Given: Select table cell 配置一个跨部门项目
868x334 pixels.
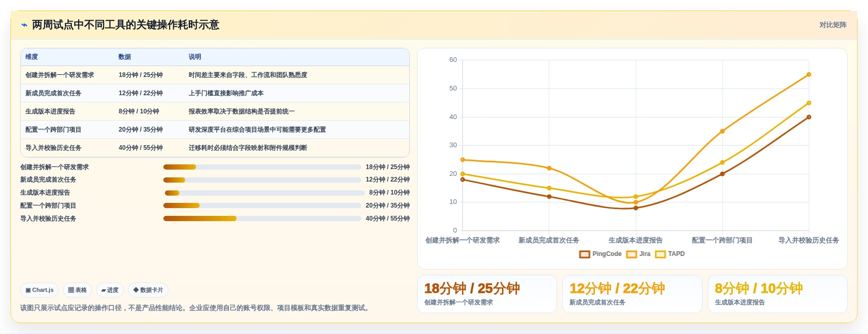Looking at the screenshot, I should (54, 130).
